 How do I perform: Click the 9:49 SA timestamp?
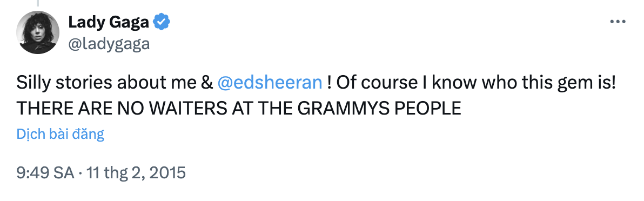[x=45, y=173]
